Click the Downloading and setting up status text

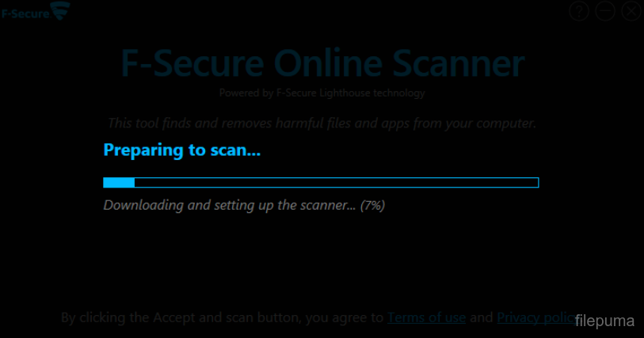[230, 205]
